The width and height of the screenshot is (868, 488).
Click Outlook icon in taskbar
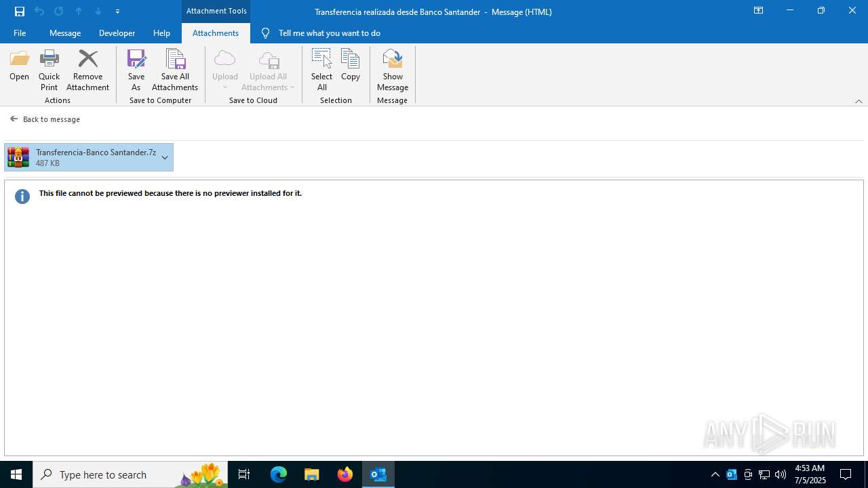tap(378, 474)
